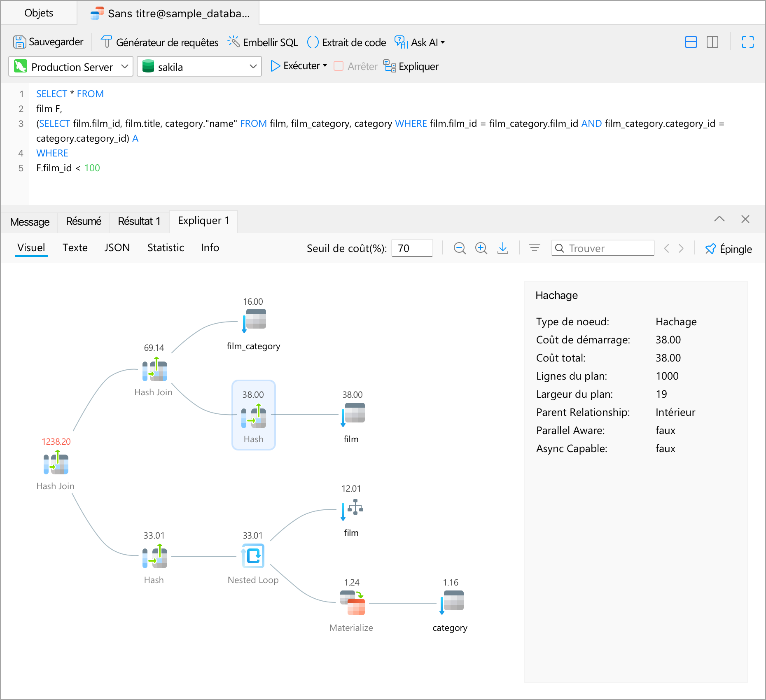Click the Sauvegarder button
Viewport: 766px width, 700px height.
click(48, 42)
